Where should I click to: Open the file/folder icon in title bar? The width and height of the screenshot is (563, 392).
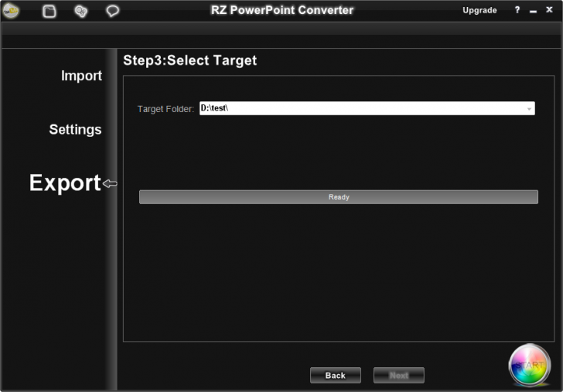49,11
